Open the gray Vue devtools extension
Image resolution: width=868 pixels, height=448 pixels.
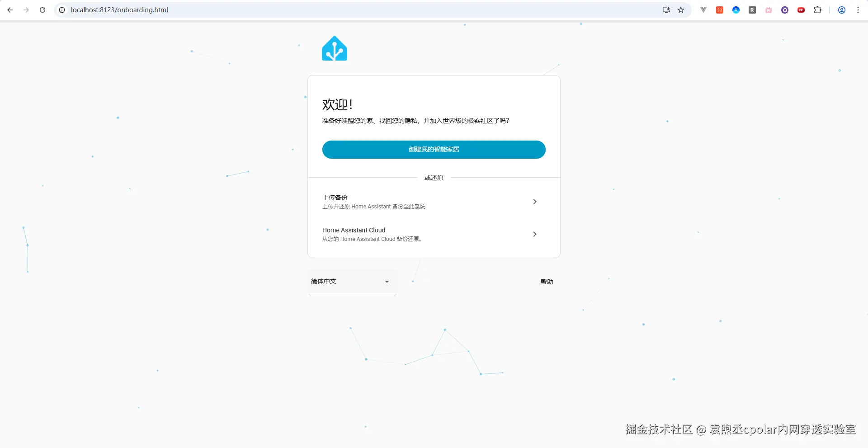[703, 10]
